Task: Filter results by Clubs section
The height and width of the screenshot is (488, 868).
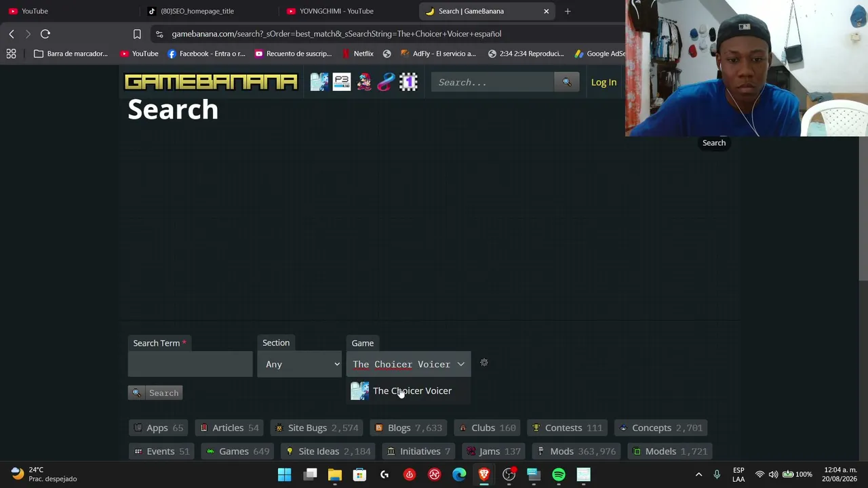Action: coord(486,428)
